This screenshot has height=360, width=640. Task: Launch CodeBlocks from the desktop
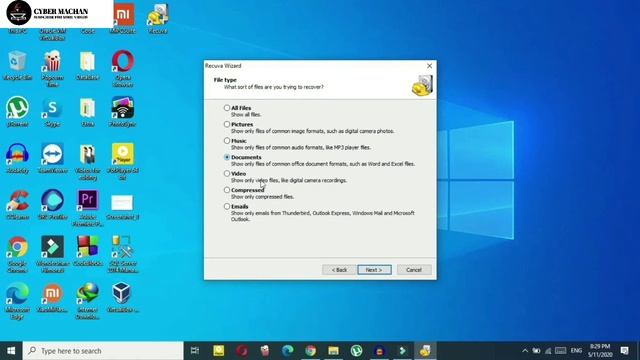point(88,251)
